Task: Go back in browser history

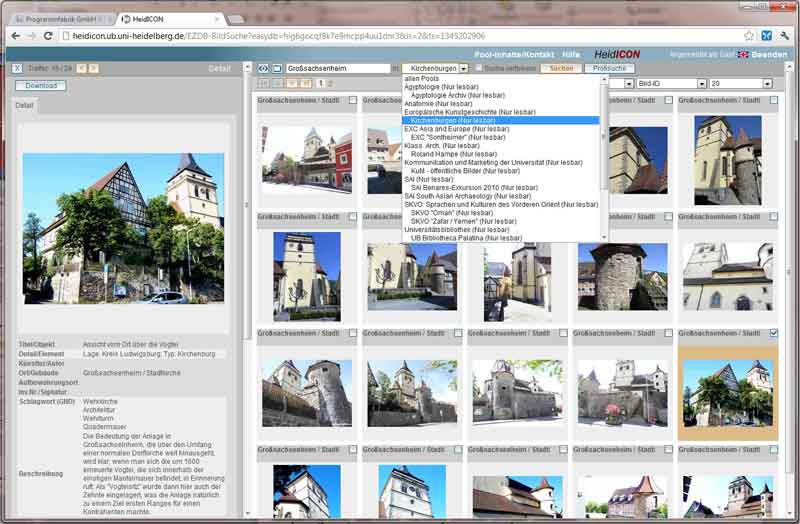Action: (x=16, y=36)
